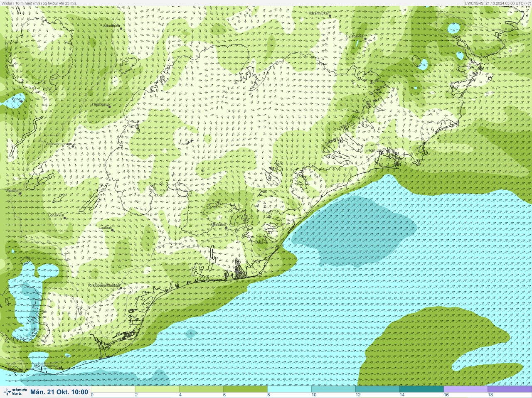Click the Skaftafell station label
This screenshot has height=398, width=532.
(x=217, y=224)
